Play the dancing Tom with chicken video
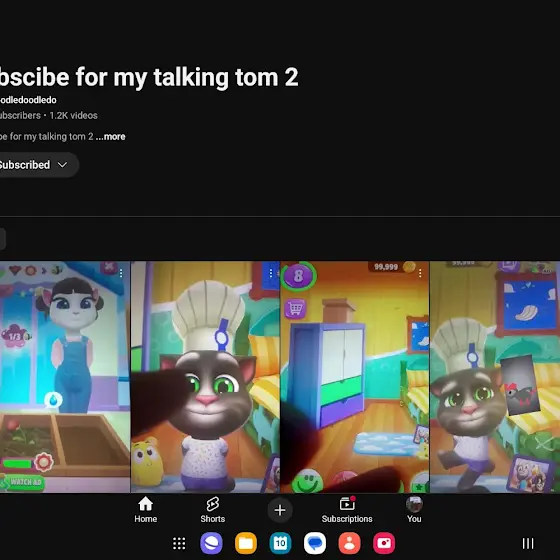This screenshot has height=560, width=560. (x=495, y=377)
